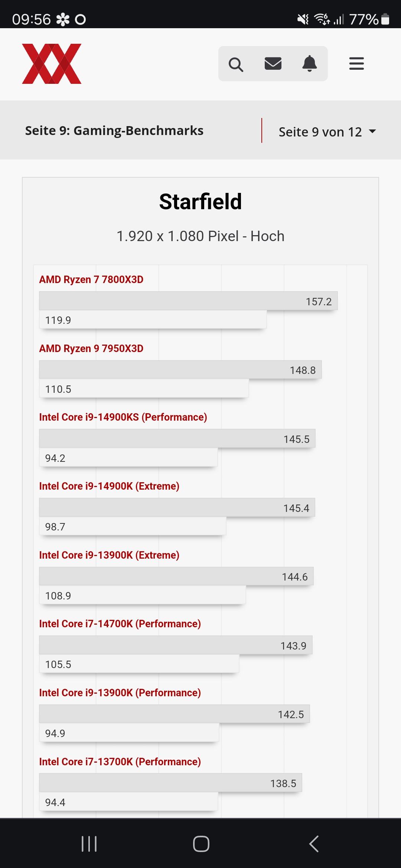Tap the red XX site logo
This screenshot has height=868, width=401.
coord(52,64)
